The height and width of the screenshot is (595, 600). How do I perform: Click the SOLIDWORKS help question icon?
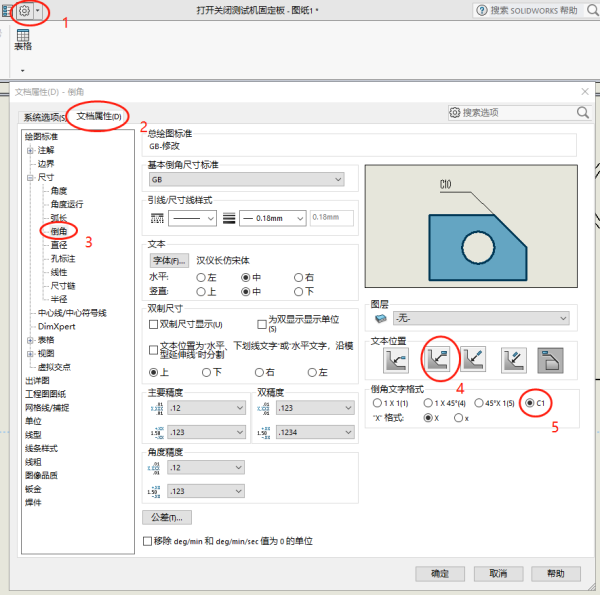tap(482, 10)
